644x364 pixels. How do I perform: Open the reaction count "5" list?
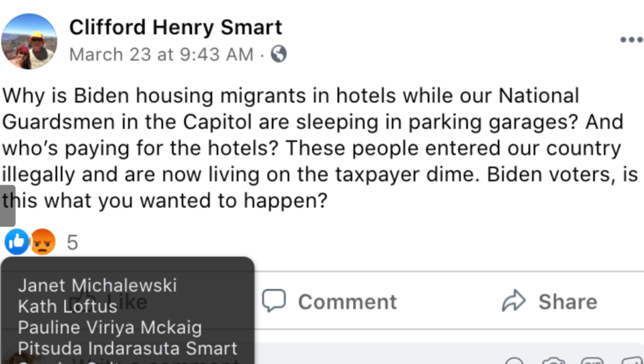[x=72, y=242]
